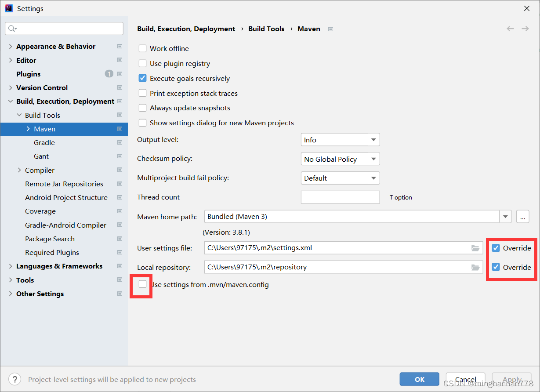Uncheck Execute goals recursively
540x392 pixels.
coord(142,78)
